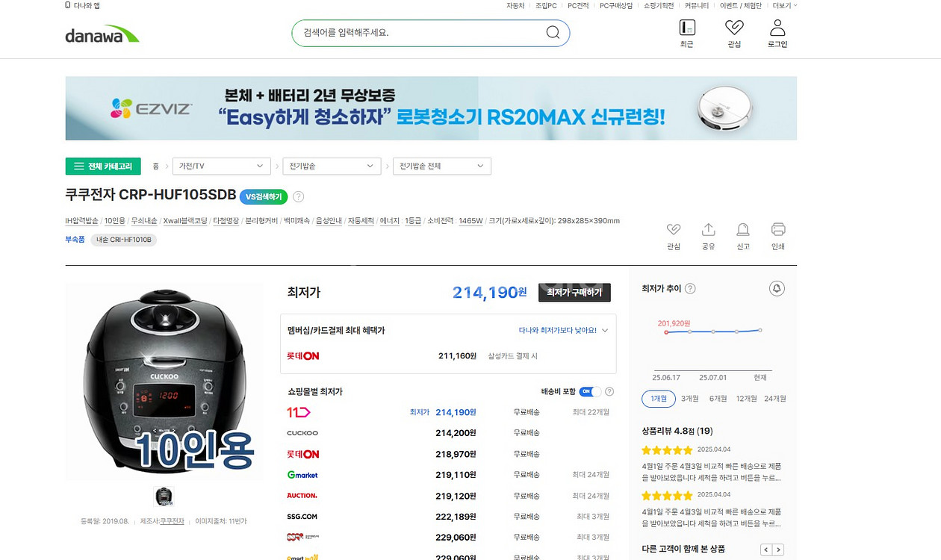This screenshot has height=560, width=941.
Task: Toggle the 배송비 포함 switch
Action: tap(590, 392)
